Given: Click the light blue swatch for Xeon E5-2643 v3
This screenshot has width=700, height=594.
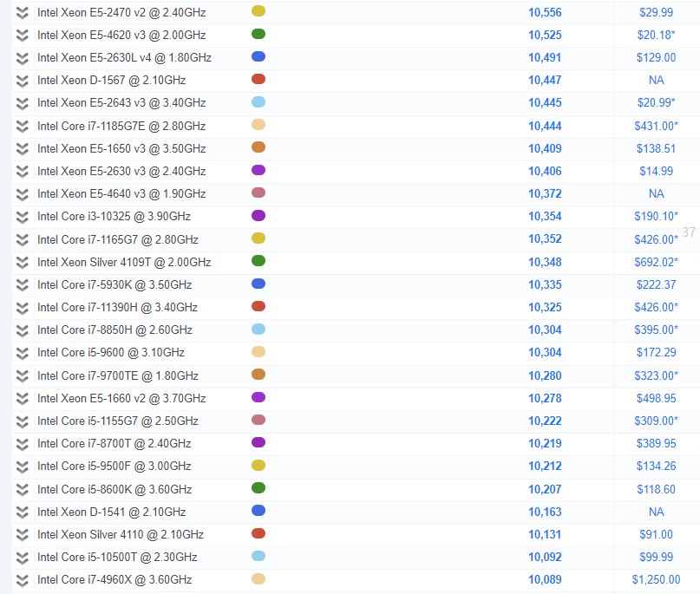Looking at the screenshot, I should pyautogui.click(x=258, y=102).
